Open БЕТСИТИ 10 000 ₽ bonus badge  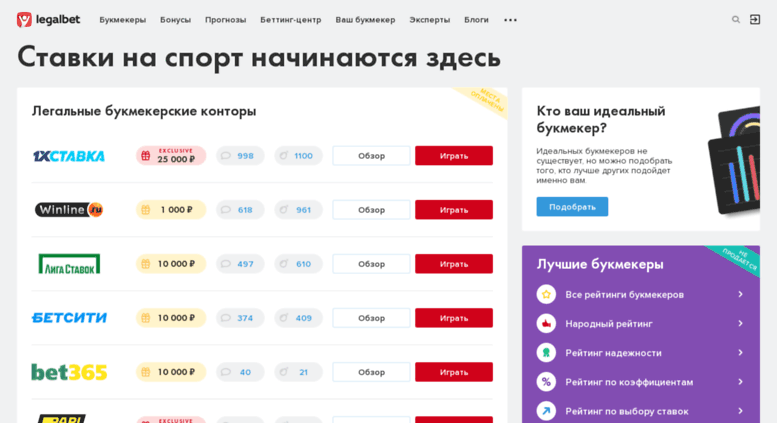coord(171,318)
